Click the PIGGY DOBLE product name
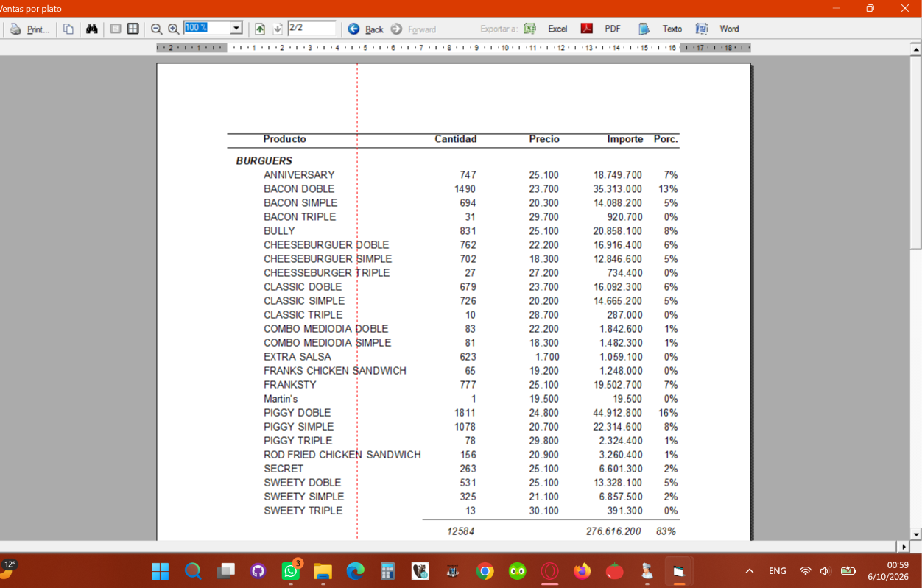Screen dimensions: 922x588 point(298,413)
